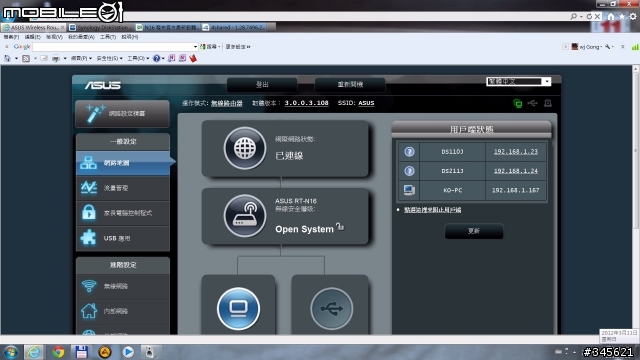
Task: Open the 檔案(F) File menu
Action: point(11,37)
